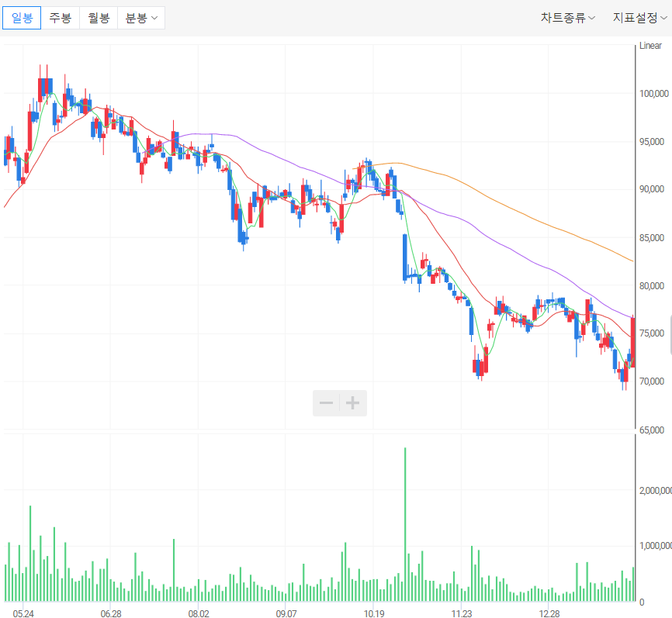Image resolution: width=672 pixels, height=618 pixels.
Task: Click the Linear scale label
Action: (x=650, y=46)
